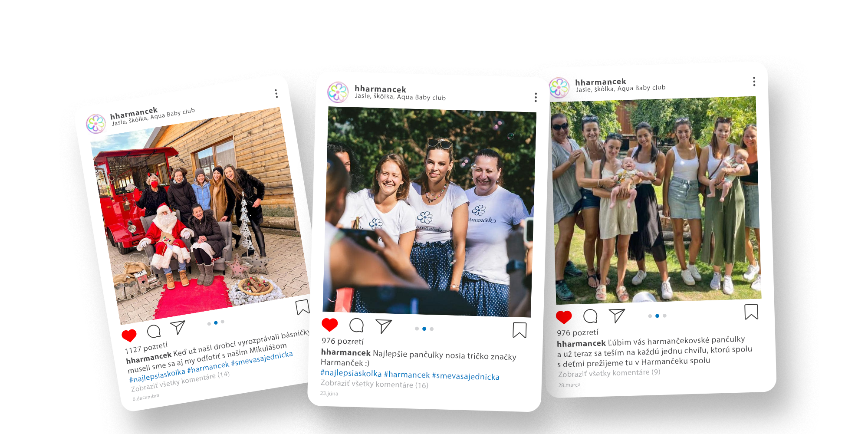The image size is (868, 434).
Task: Click the #najlepsiaskolka hashtag in middle post
Action: click(x=351, y=373)
